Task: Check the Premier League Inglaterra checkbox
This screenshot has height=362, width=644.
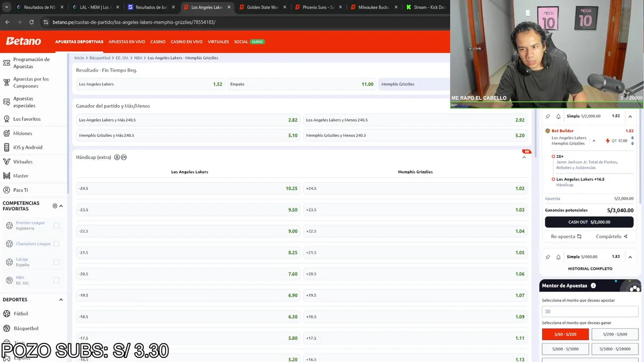Action: click(x=56, y=226)
